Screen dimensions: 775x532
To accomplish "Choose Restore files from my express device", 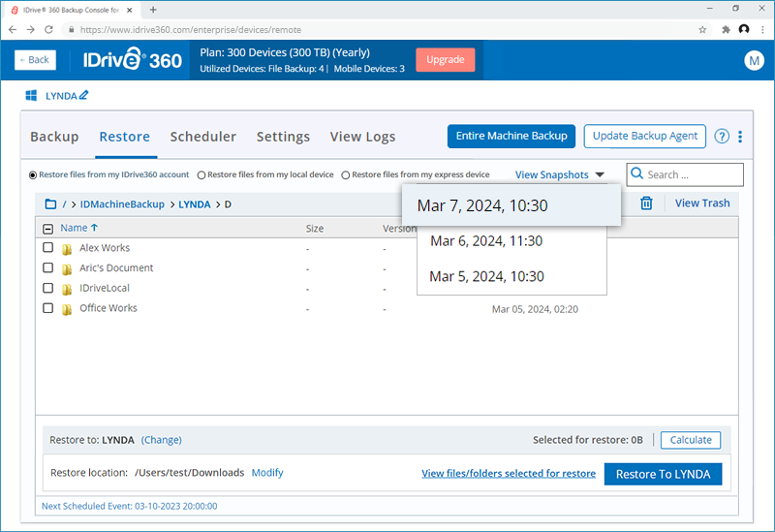I will [x=346, y=175].
